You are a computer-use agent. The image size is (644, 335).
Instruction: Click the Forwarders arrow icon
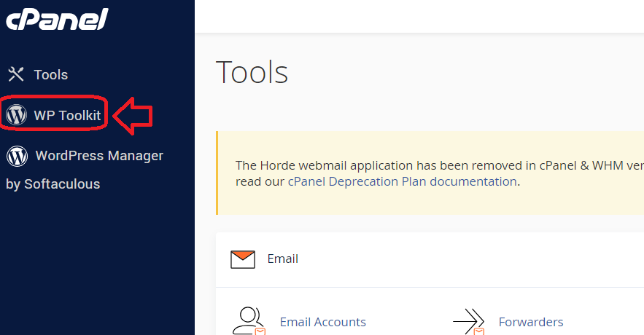coord(469,321)
